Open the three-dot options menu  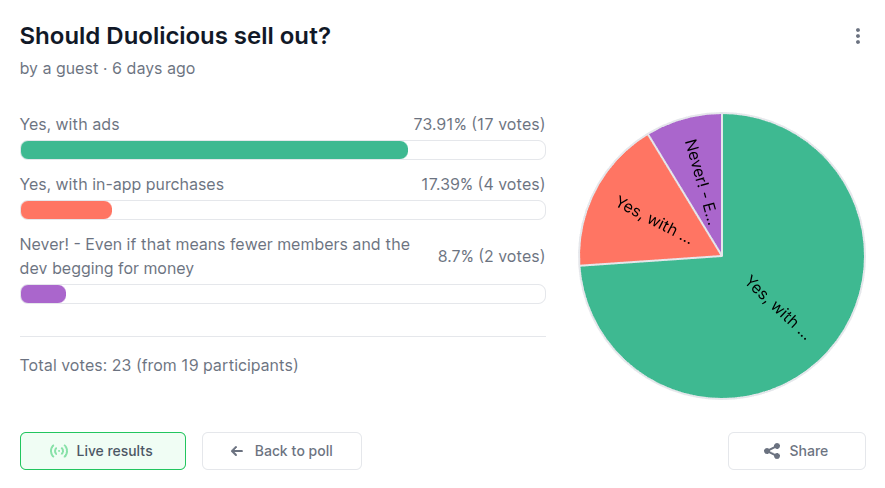857,37
